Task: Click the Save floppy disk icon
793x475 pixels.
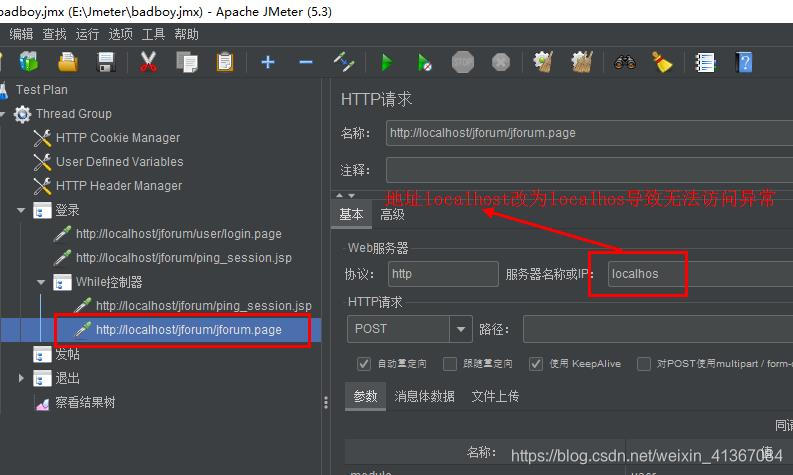Action: click(106, 62)
